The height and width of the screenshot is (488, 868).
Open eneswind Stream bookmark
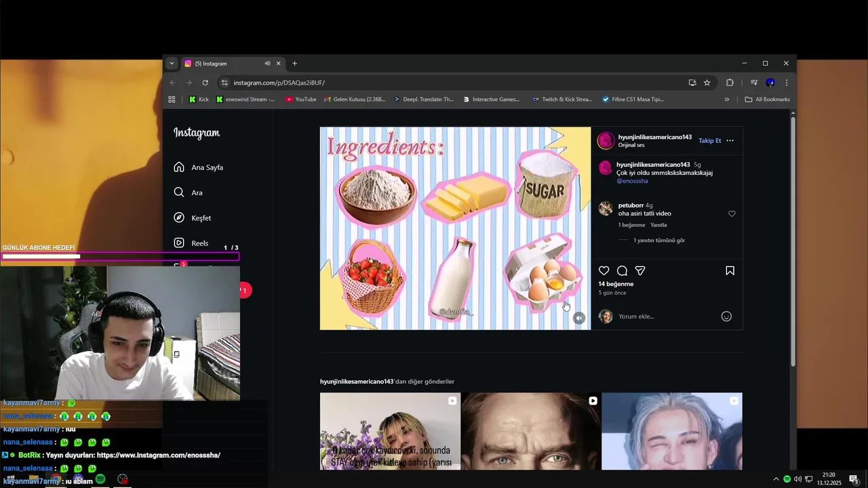[245, 99]
